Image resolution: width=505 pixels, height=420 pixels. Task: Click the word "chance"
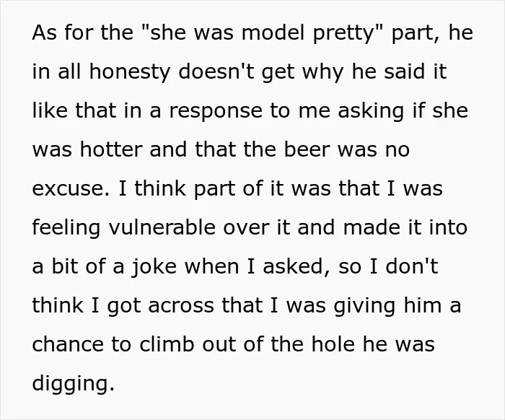(68, 344)
